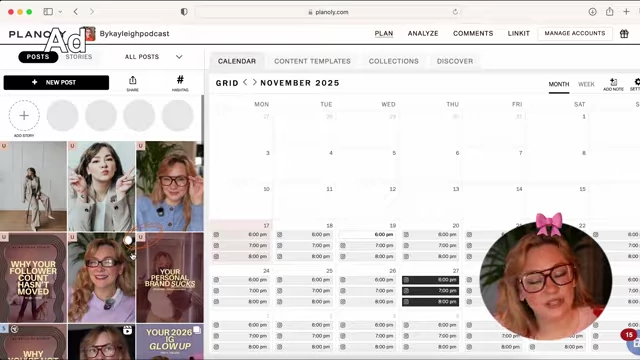Open the Discover tab
Screen dimensions: 640x360
click(x=455, y=61)
